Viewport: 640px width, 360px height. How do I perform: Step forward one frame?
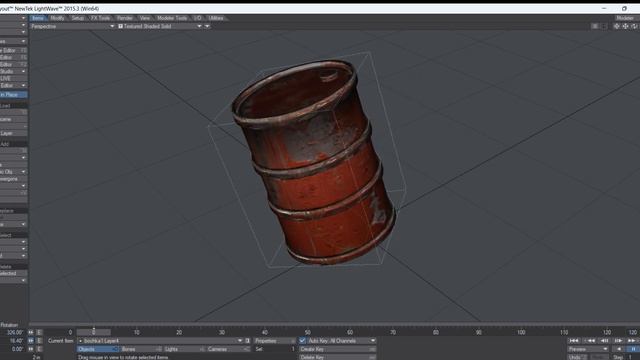pos(618,341)
